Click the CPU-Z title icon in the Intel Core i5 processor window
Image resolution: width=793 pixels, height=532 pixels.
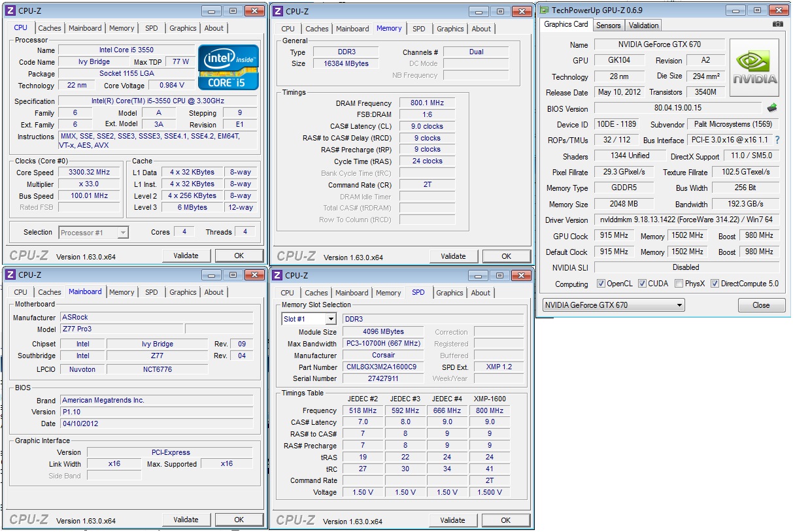tap(12, 11)
